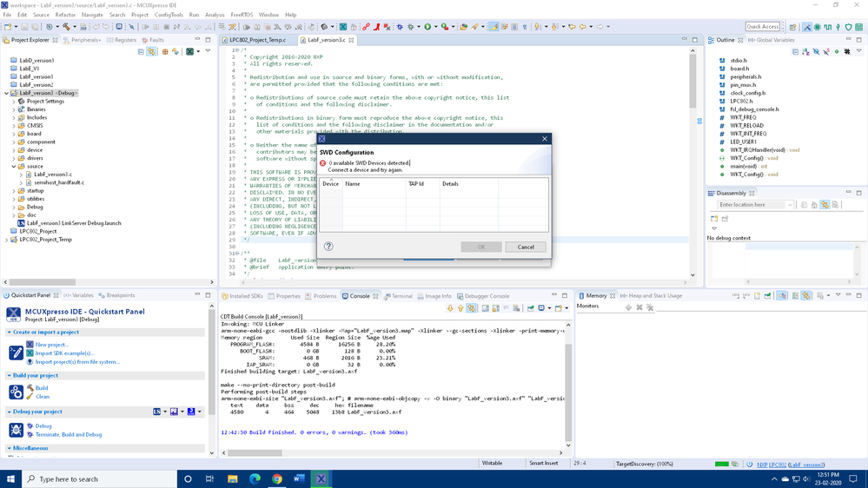This screenshot has height=488, width=868.
Task: Switch to LPC802_Project_Temp.c editor tab
Action: (257, 40)
